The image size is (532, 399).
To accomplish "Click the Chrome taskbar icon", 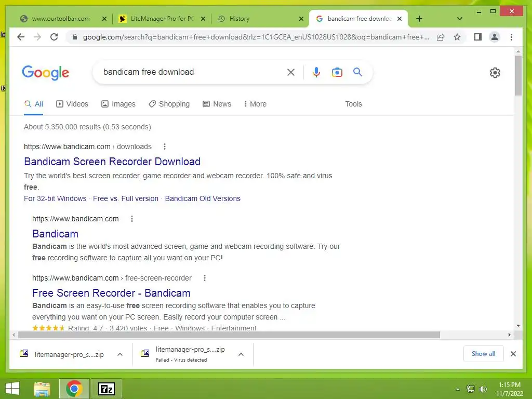I will point(74,389).
